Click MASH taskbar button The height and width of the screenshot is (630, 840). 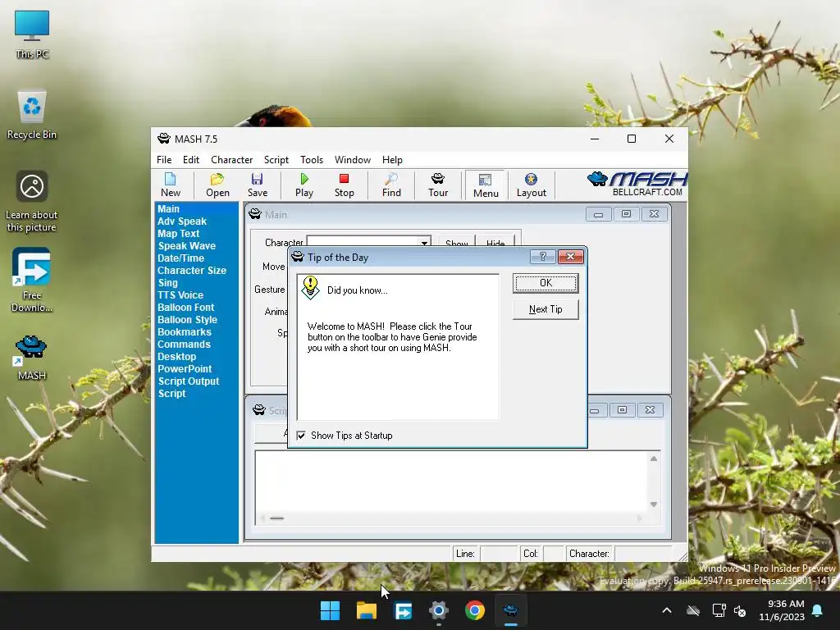(510, 610)
